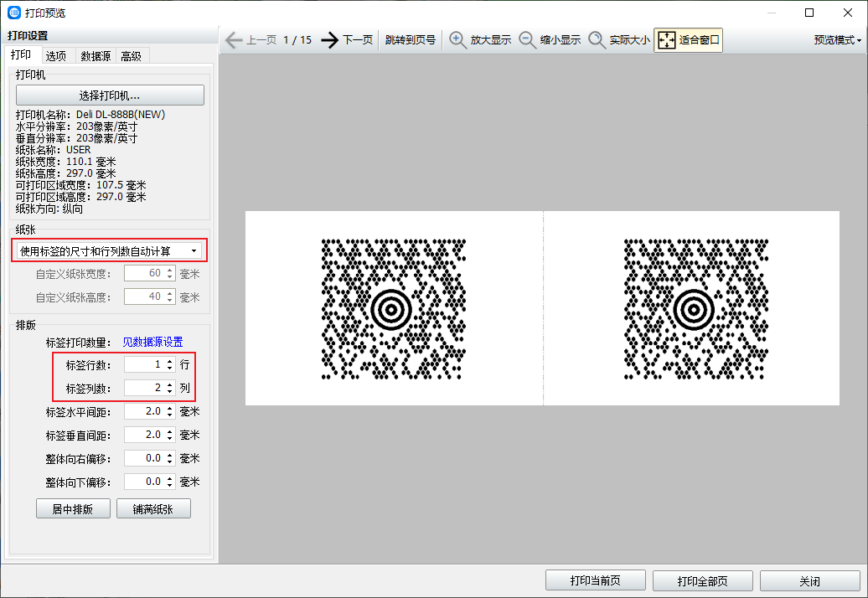This screenshot has width=868, height=598.
Task: Click the 打印全部页 button
Action: click(702, 580)
